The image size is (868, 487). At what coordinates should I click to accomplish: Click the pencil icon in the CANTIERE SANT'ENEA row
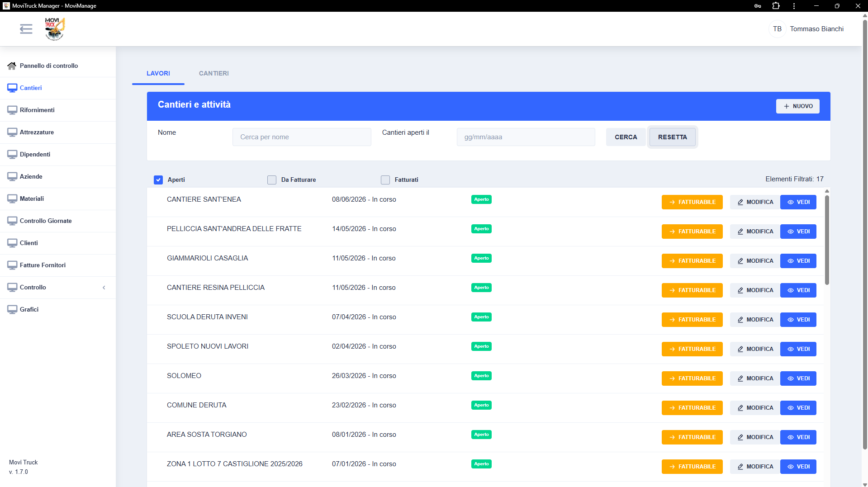pos(740,202)
